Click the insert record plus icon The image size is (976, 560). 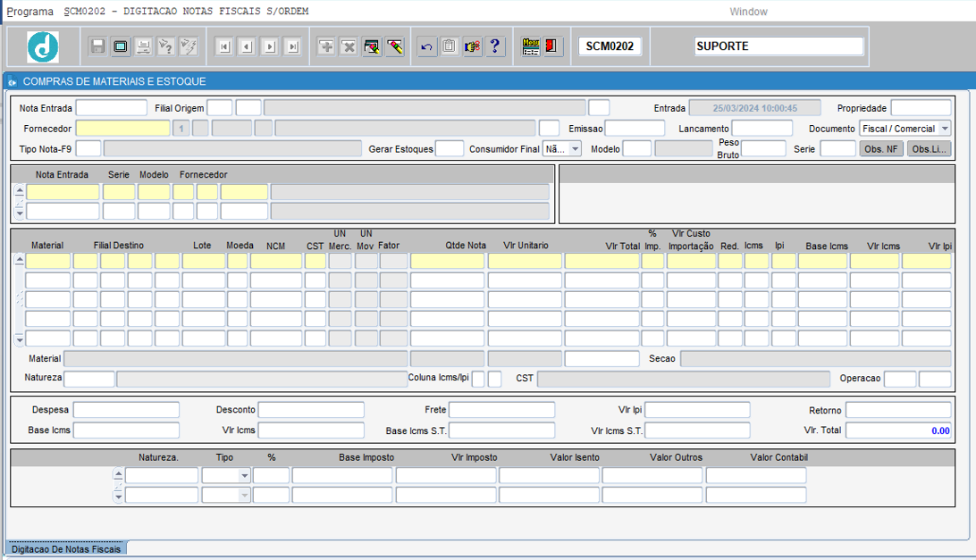[x=326, y=46]
